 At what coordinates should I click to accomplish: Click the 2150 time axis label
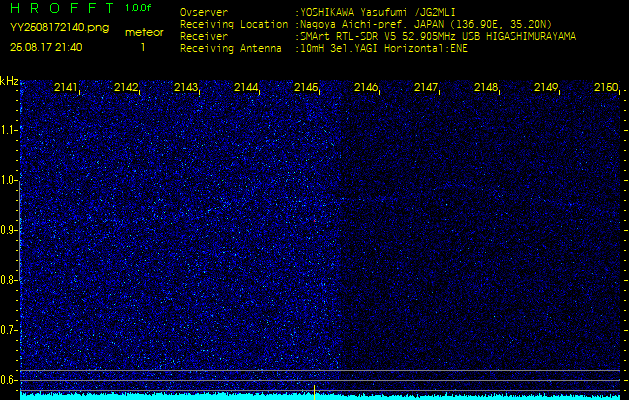pos(606,87)
